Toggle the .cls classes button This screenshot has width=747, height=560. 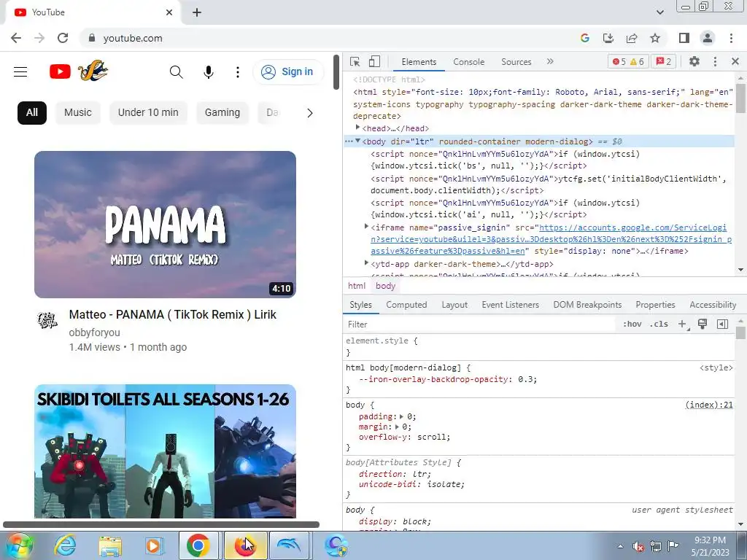click(659, 324)
